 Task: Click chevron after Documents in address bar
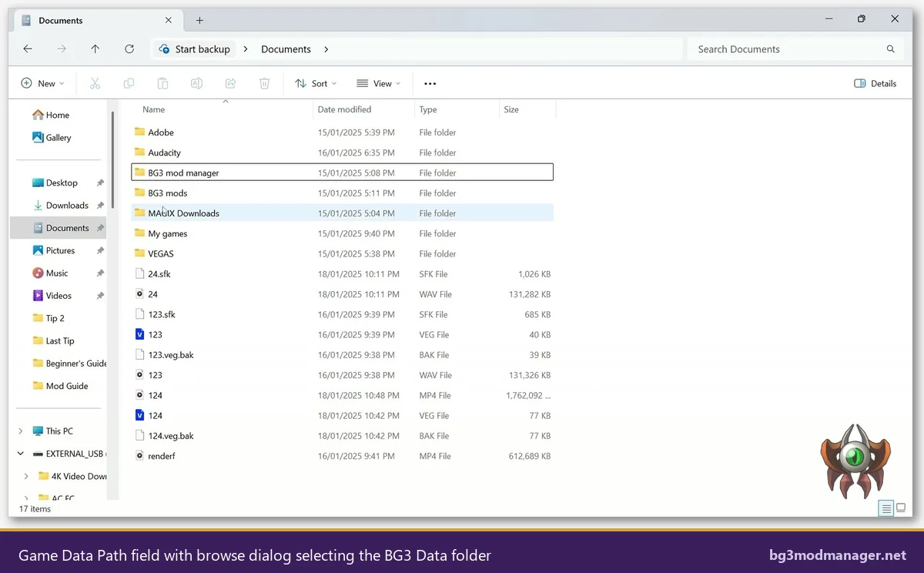(326, 49)
